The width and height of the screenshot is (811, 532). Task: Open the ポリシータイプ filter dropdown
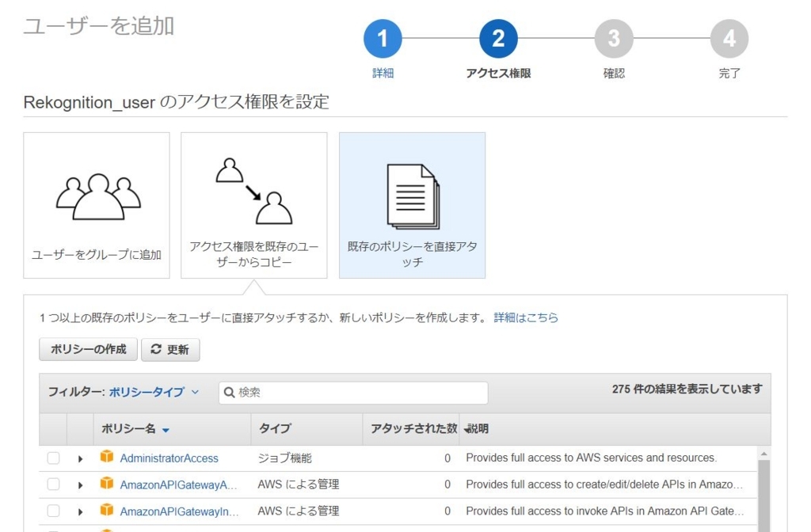[x=154, y=392]
